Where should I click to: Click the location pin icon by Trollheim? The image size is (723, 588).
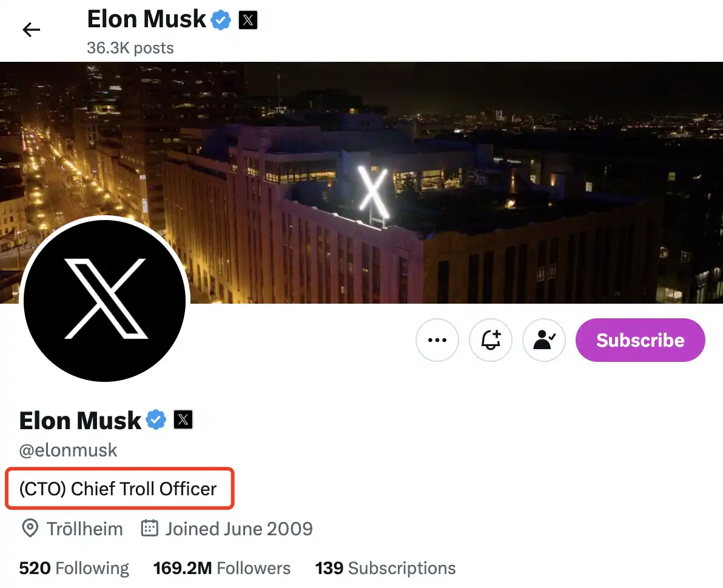point(29,529)
